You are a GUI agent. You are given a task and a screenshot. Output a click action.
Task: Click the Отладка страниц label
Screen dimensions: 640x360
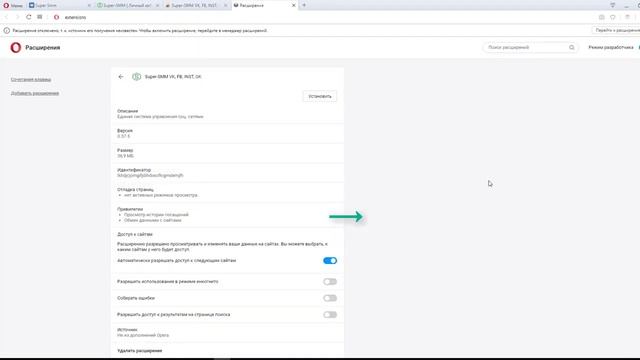[x=136, y=190]
